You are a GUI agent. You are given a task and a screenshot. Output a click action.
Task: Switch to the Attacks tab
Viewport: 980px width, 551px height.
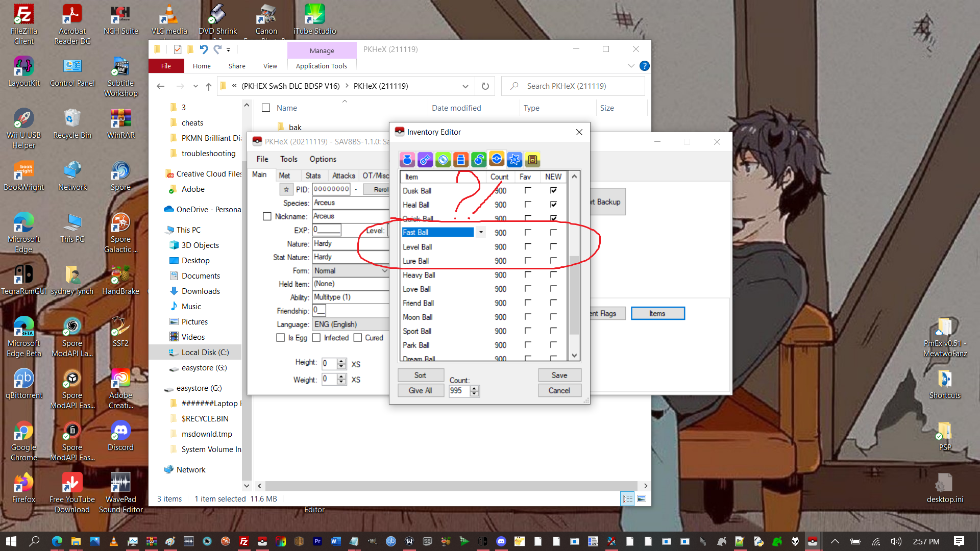coord(344,176)
